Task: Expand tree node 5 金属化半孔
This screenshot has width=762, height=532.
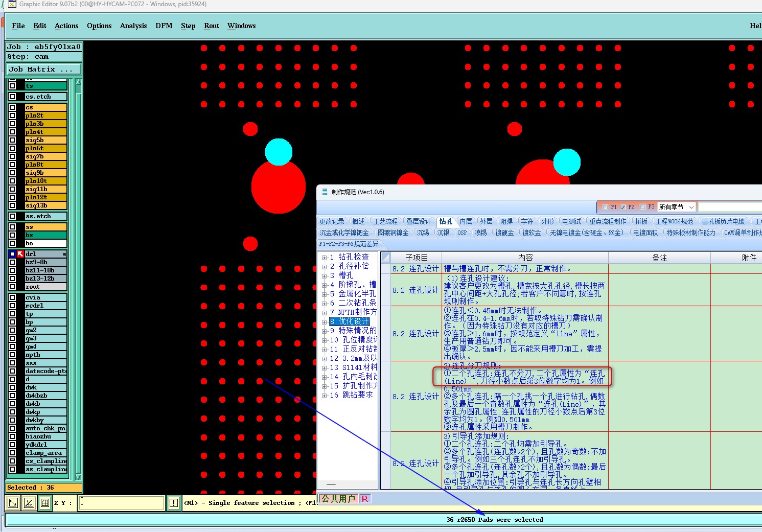Action: pos(324,294)
